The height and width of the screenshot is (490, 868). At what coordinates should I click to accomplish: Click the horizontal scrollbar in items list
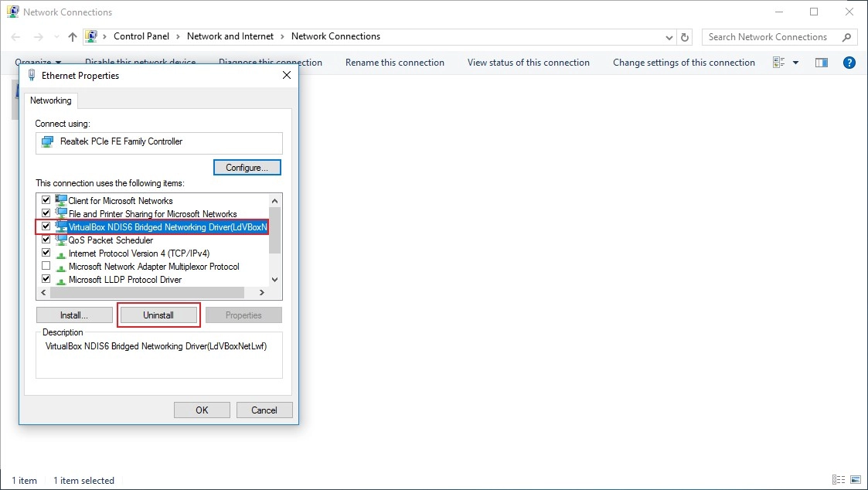[x=147, y=293]
